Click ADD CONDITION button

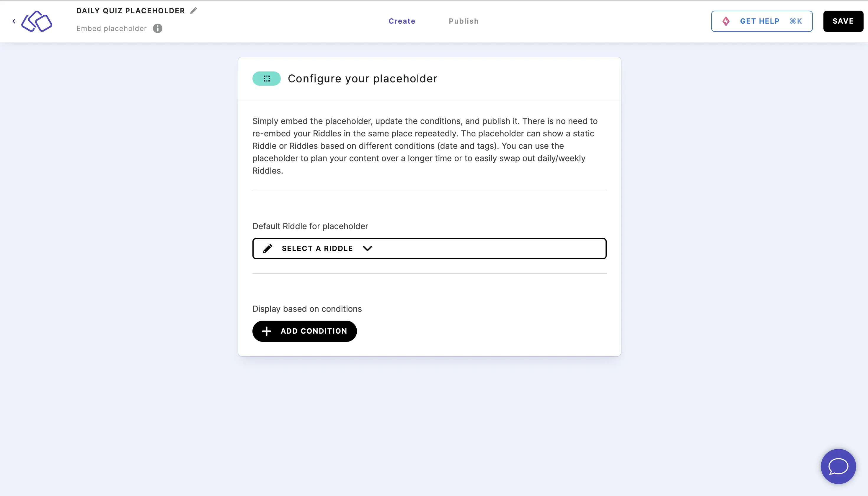point(305,331)
